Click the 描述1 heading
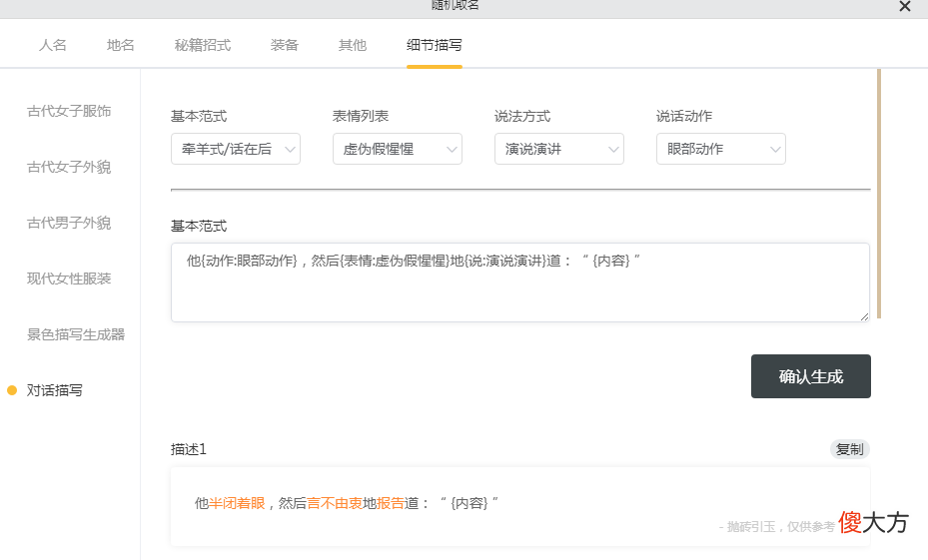 [x=189, y=449]
